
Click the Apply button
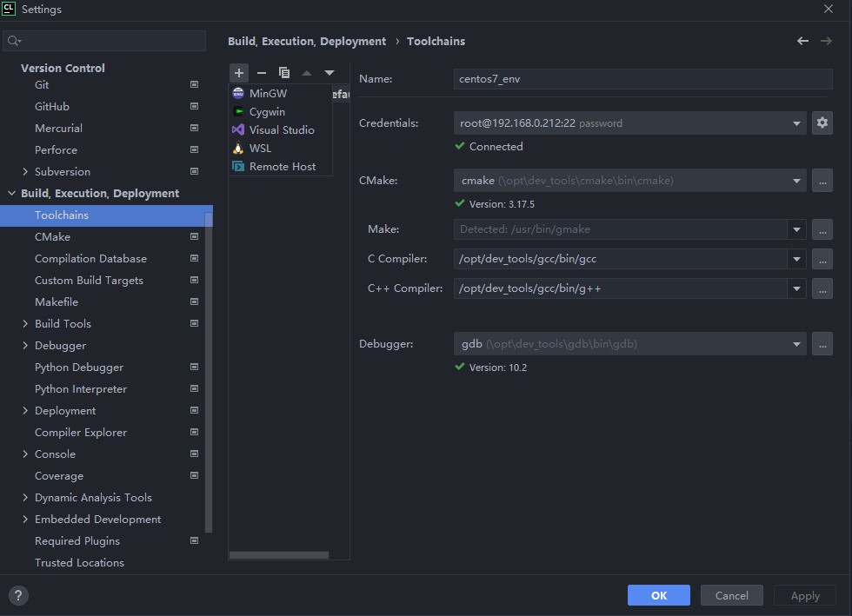tap(805, 595)
